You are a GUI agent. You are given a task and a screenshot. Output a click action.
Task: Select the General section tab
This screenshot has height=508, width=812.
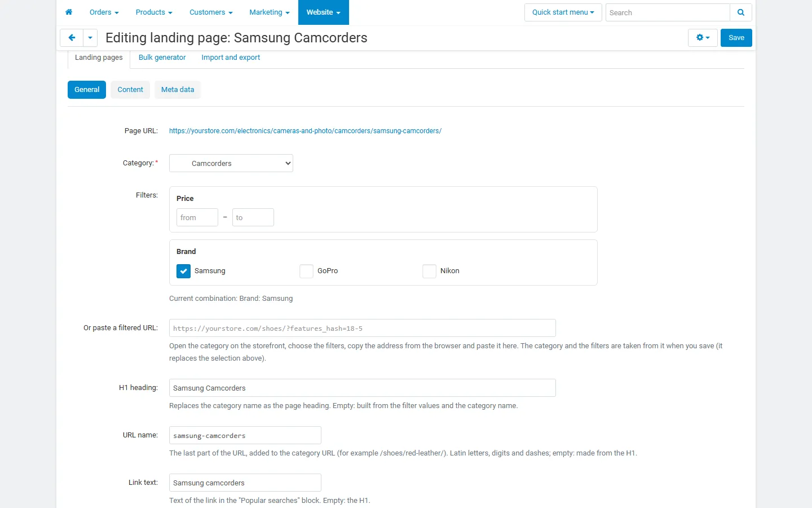(87, 90)
